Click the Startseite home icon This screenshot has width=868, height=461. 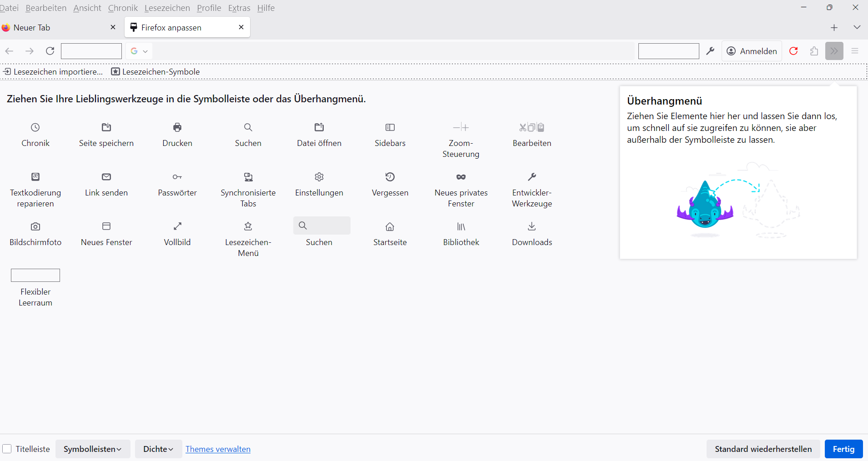tap(390, 226)
